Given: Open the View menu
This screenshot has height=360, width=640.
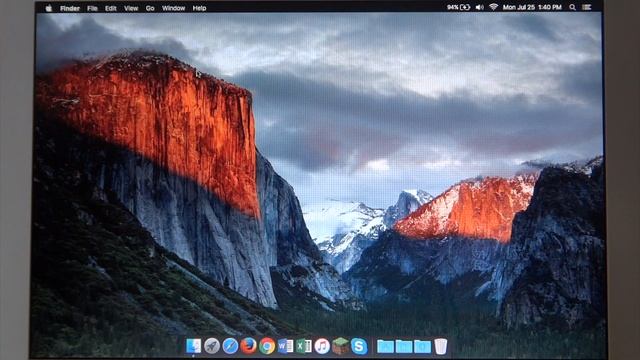Looking at the screenshot, I should 131,8.
